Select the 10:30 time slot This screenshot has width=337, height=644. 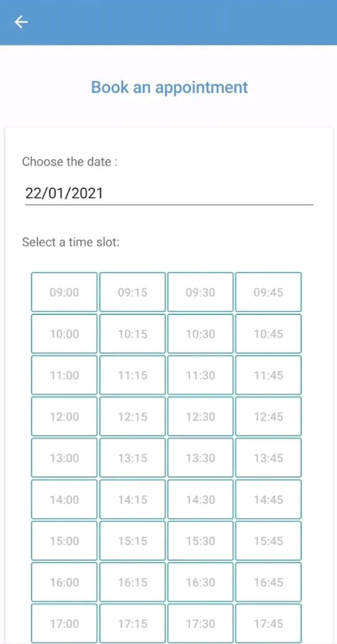coord(200,334)
